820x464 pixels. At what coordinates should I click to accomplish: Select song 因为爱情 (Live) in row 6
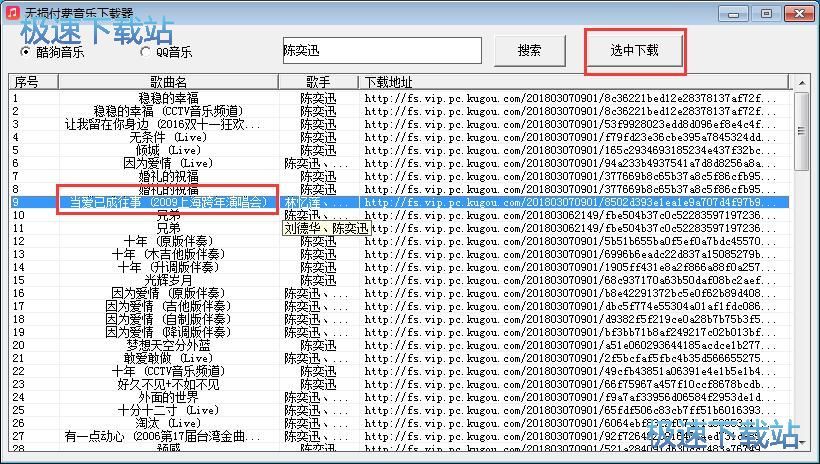coord(168,163)
